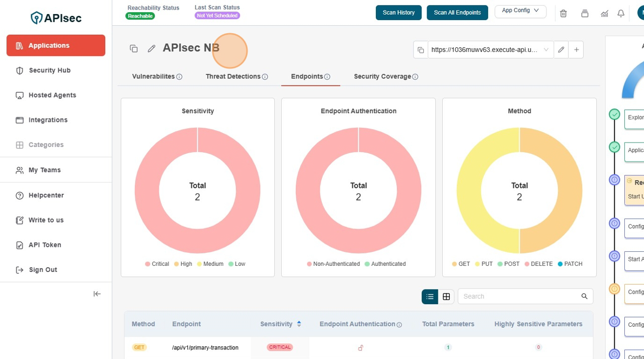Collapse the left sidebar with arrow icon

point(97,294)
